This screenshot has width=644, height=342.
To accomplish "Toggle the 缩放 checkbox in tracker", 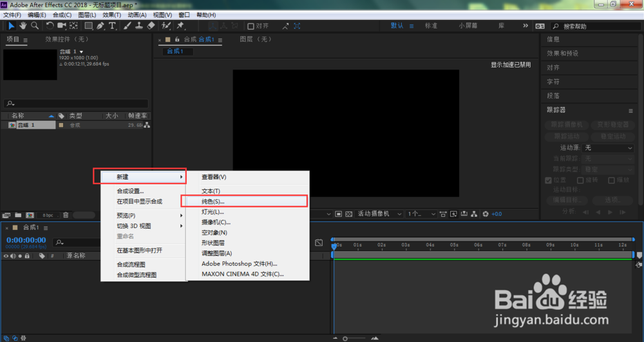I will point(611,180).
